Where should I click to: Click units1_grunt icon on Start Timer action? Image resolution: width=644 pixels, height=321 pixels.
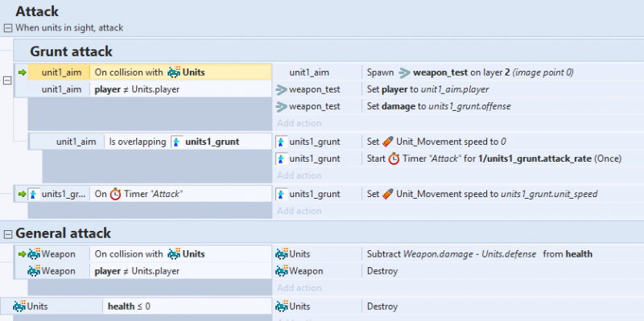281,158
